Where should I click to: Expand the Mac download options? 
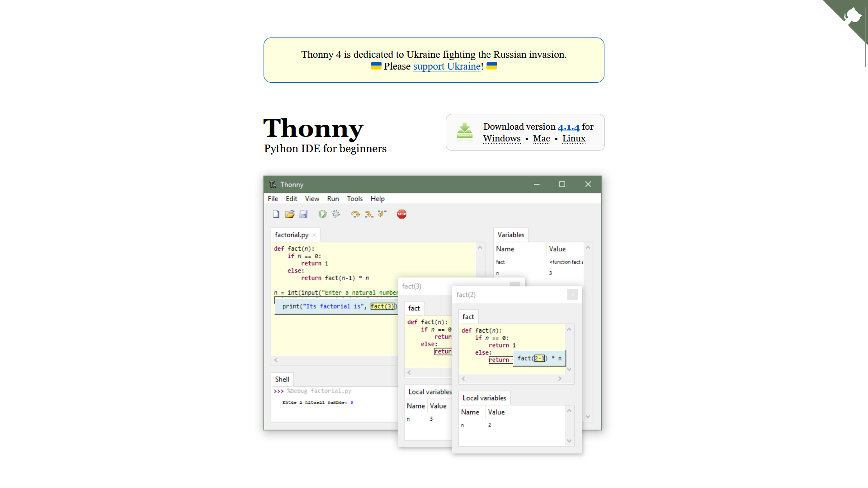541,139
